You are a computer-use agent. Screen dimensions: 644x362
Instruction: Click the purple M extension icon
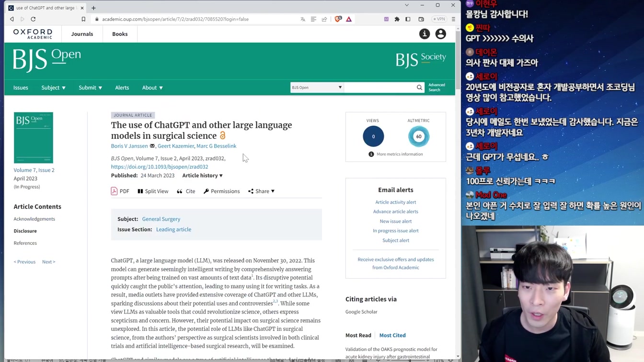coord(386,19)
